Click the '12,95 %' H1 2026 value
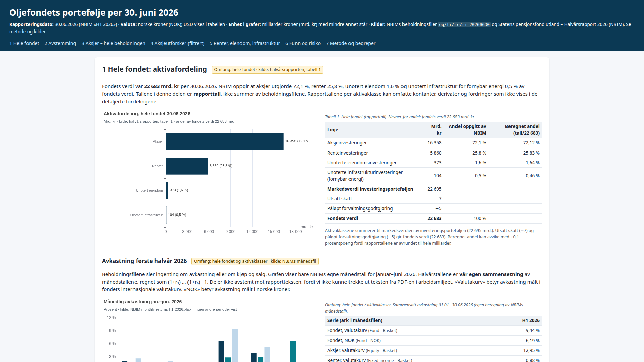This screenshot has width=644, height=362. pyautogui.click(x=531, y=350)
